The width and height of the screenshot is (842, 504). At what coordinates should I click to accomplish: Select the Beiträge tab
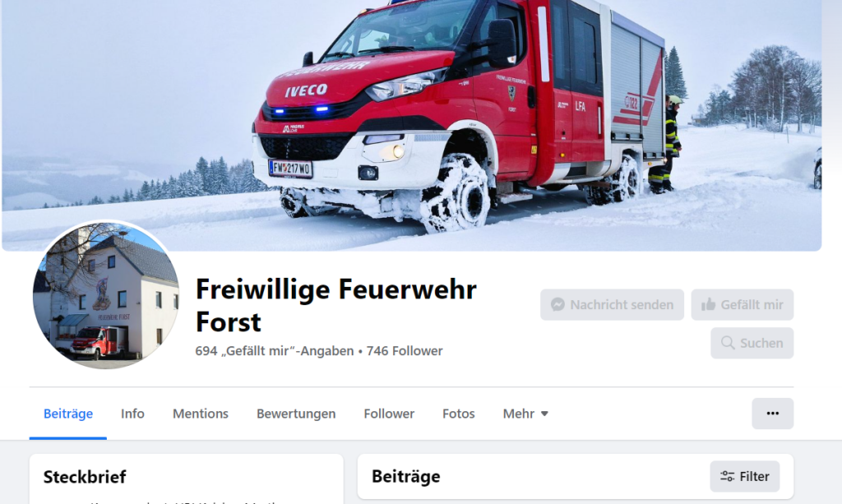pyautogui.click(x=68, y=414)
